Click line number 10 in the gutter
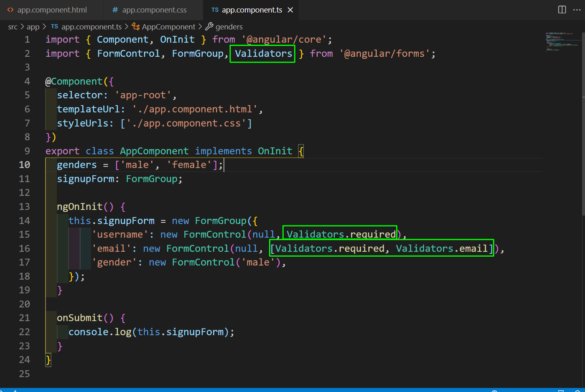This screenshot has height=392, width=585. click(x=25, y=165)
